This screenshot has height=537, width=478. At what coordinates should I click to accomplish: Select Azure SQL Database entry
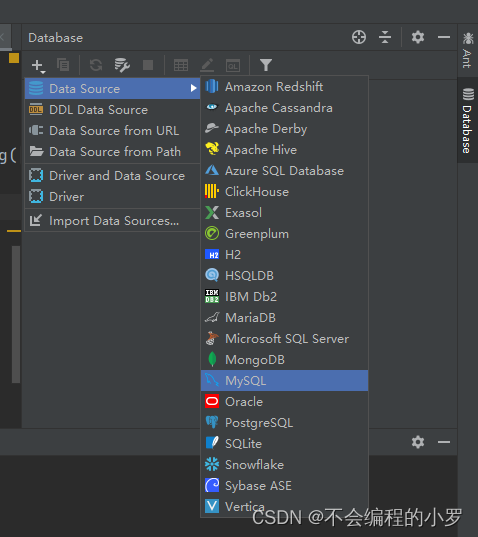[x=285, y=171]
